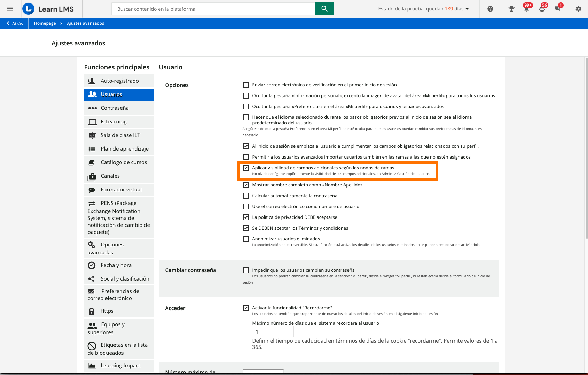Image resolution: width=588 pixels, height=375 pixels.
Task: Open the hamburger main menu
Action: 10,9
